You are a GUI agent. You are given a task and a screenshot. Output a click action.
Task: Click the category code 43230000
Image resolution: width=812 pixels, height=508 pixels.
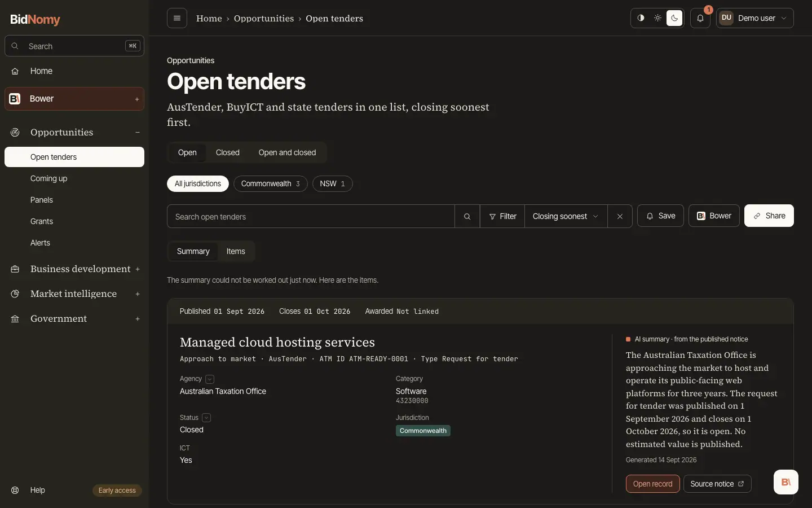pos(412,401)
